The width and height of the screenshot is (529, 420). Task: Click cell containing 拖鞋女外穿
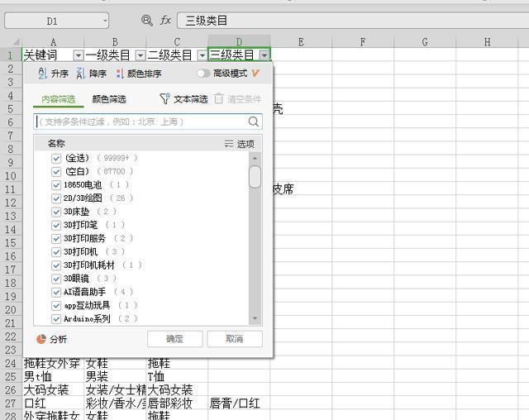[53, 363]
